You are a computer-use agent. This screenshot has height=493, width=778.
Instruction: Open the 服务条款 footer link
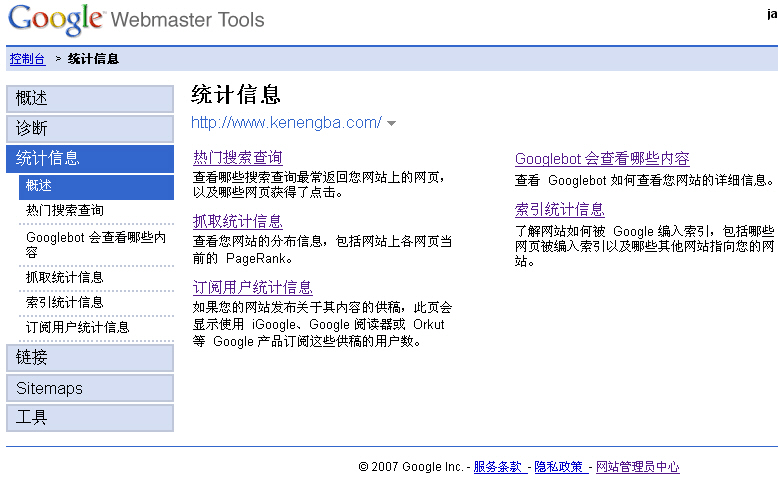[498, 467]
